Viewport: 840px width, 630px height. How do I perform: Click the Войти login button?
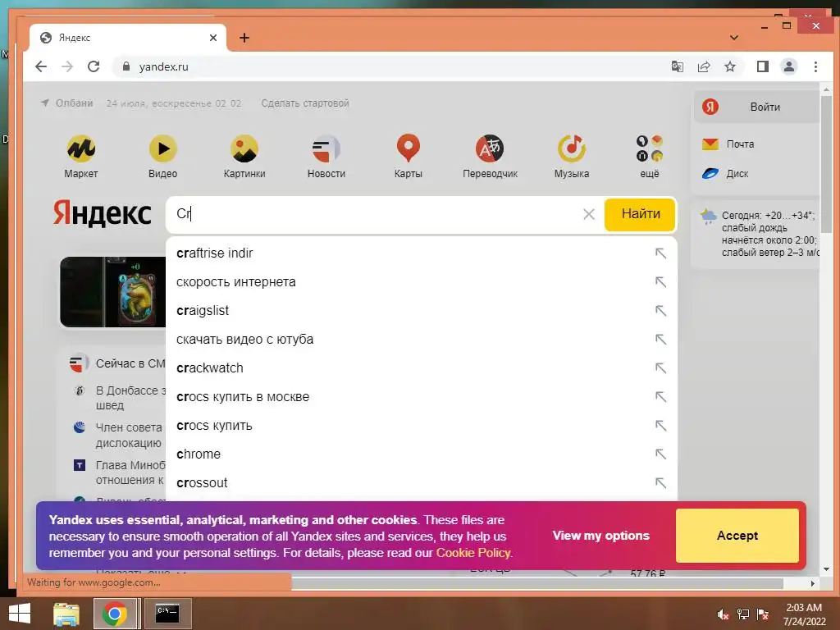pyautogui.click(x=757, y=107)
